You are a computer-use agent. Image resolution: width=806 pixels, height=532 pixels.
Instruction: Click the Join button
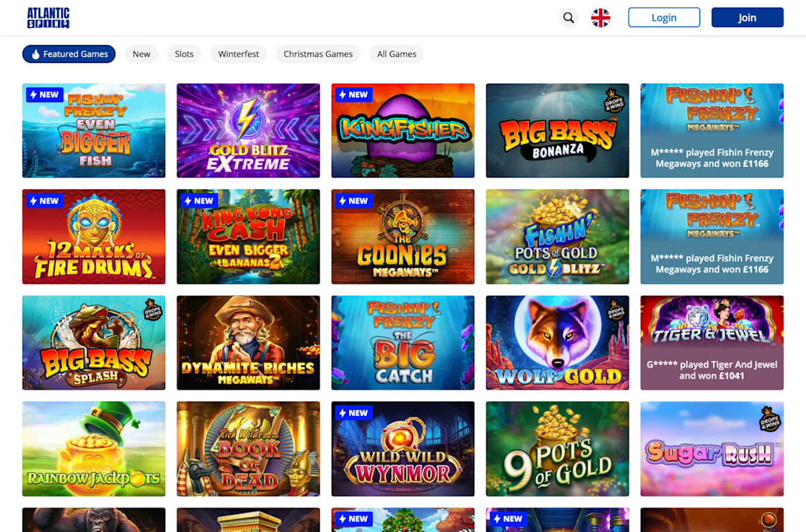[747, 17]
